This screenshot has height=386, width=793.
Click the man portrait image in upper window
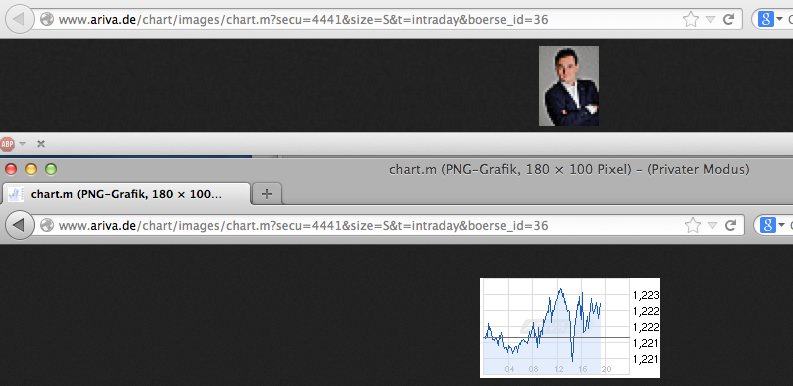tap(569, 86)
